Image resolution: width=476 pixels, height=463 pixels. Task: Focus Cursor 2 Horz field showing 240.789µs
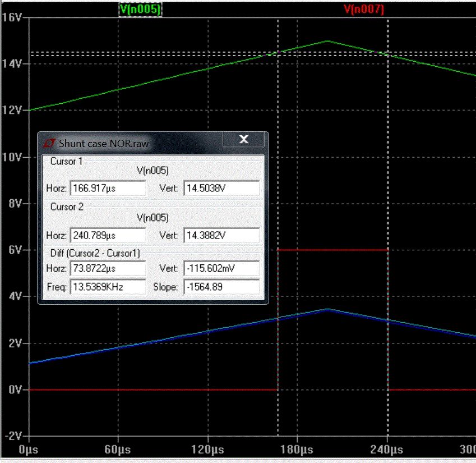point(108,235)
